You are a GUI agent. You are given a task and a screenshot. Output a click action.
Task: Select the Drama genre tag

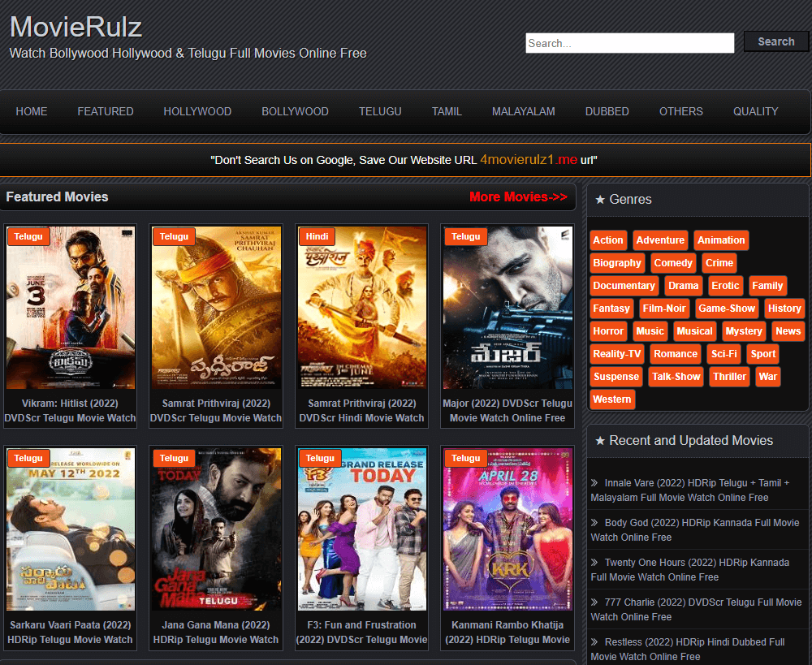(684, 285)
